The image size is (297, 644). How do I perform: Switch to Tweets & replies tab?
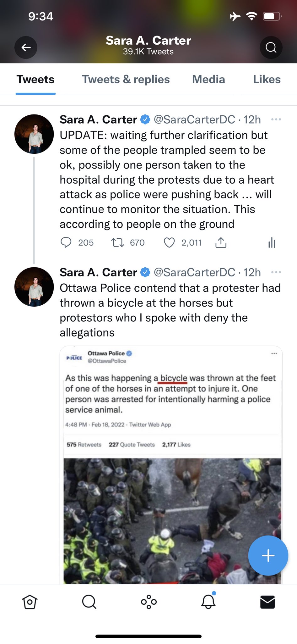point(126,79)
